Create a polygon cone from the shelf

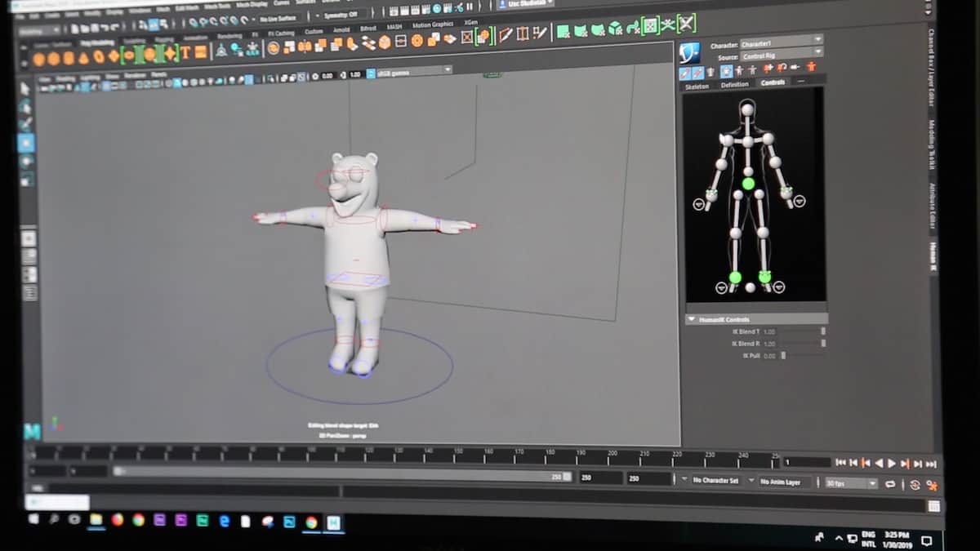coord(83,58)
